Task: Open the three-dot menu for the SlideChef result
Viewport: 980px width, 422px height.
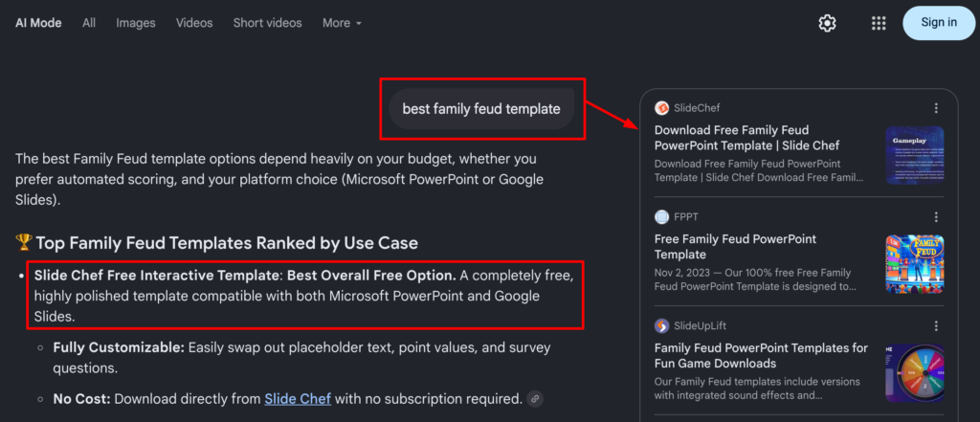Action: 936,108
